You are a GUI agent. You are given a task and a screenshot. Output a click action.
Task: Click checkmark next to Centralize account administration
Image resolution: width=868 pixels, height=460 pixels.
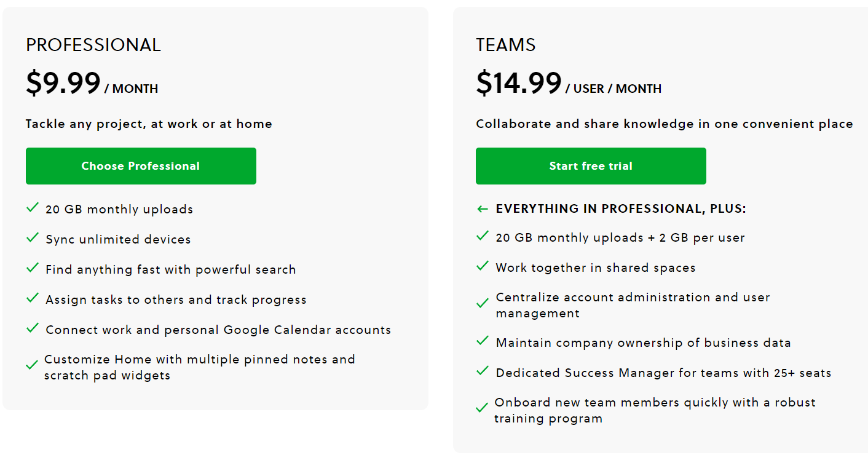tap(483, 304)
